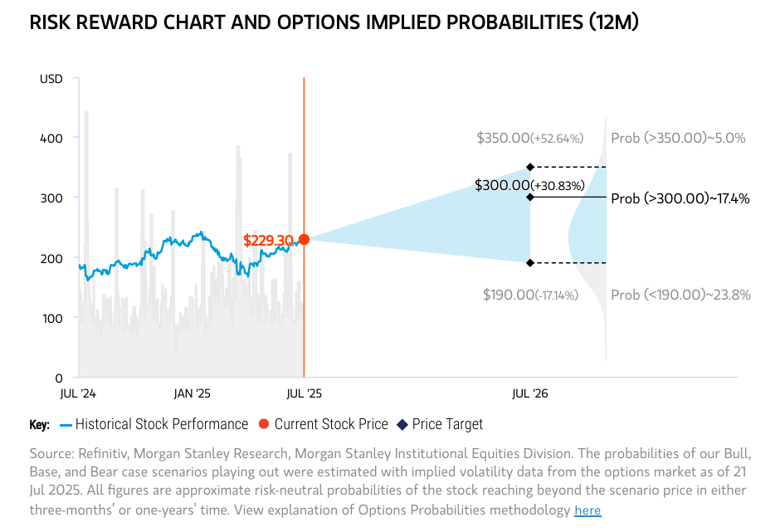Viewport: 780px width, 532px height.
Task: Select the $350.00 (+52.64%) bull case label
Action: [x=529, y=138]
